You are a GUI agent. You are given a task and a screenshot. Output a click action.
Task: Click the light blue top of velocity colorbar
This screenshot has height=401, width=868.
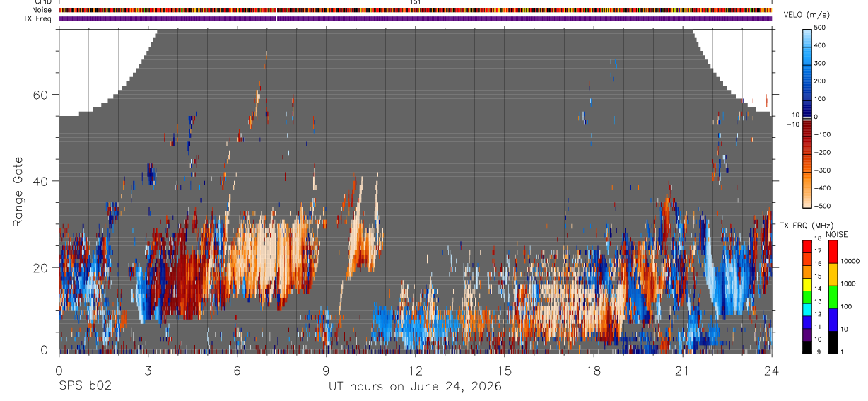point(807,35)
